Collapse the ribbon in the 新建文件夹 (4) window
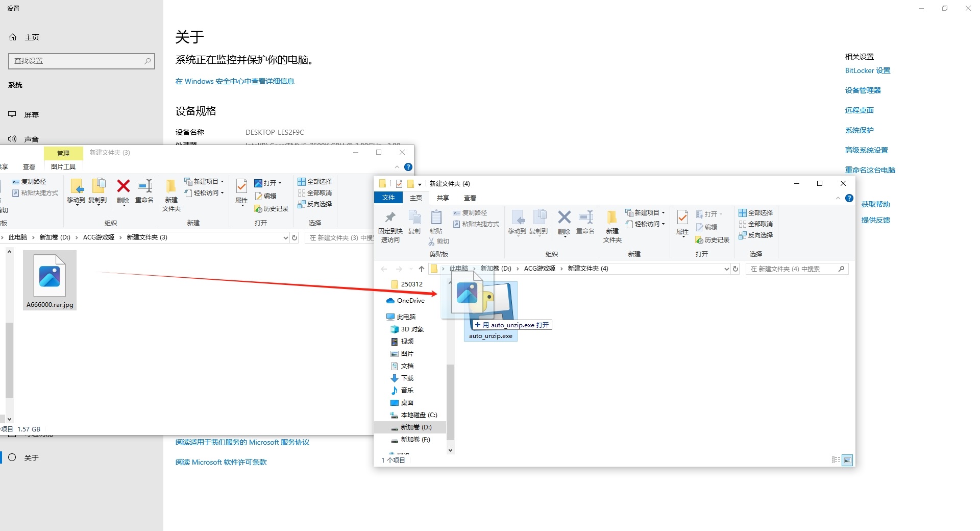980x531 pixels. click(x=838, y=198)
